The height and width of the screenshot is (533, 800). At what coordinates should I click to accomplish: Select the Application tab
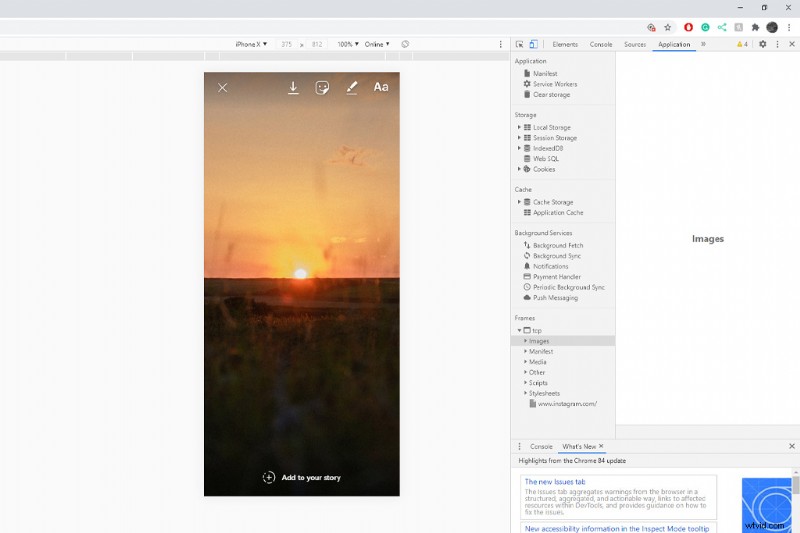(674, 44)
